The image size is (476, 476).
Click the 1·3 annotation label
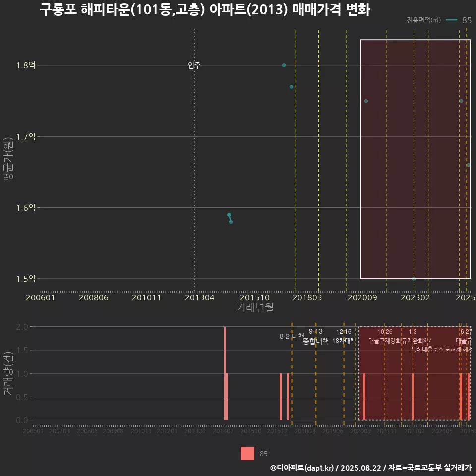[413, 332]
